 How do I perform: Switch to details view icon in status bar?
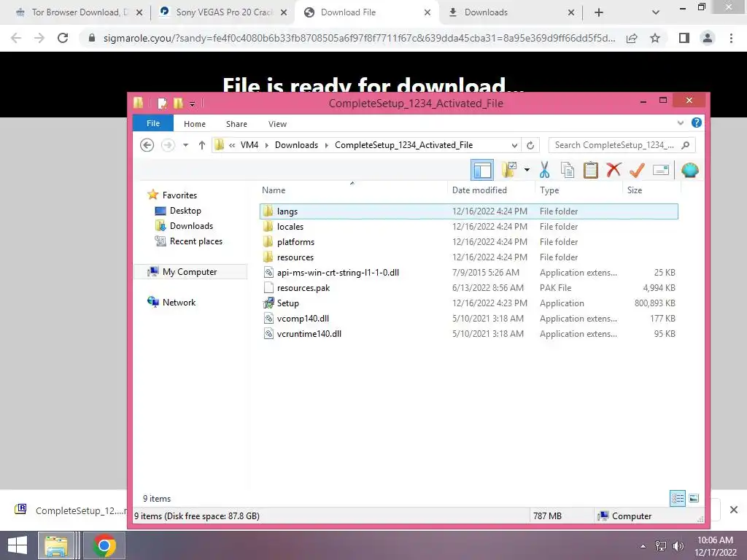coord(678,499)
